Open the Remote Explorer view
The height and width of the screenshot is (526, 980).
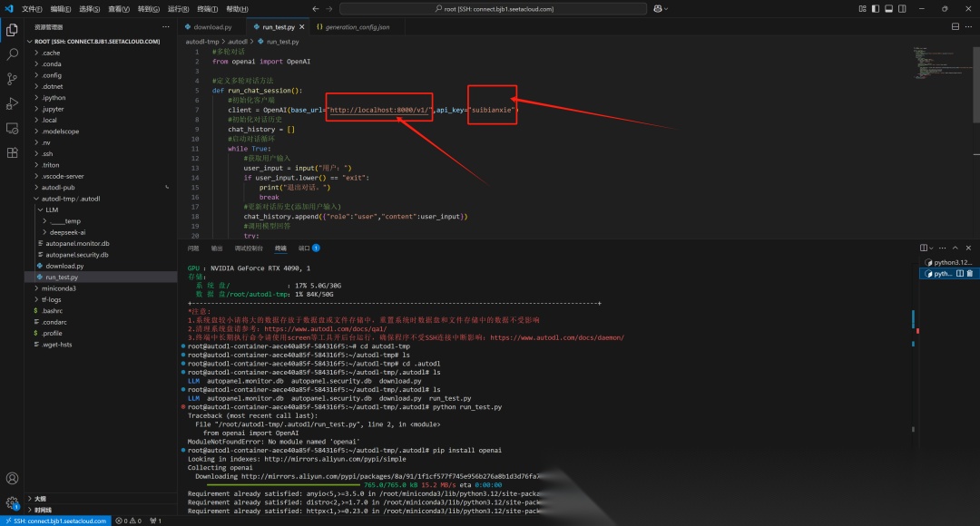click(12, 128)
